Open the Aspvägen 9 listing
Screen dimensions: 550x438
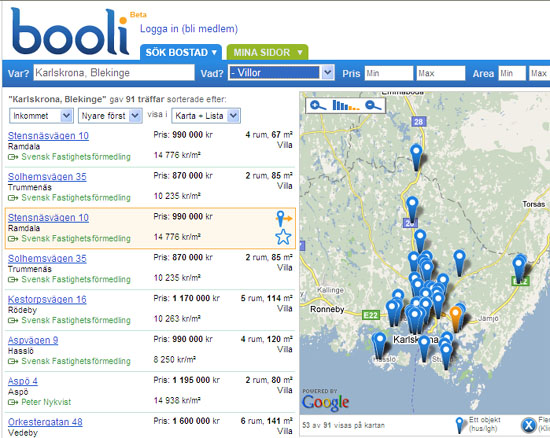33,340
